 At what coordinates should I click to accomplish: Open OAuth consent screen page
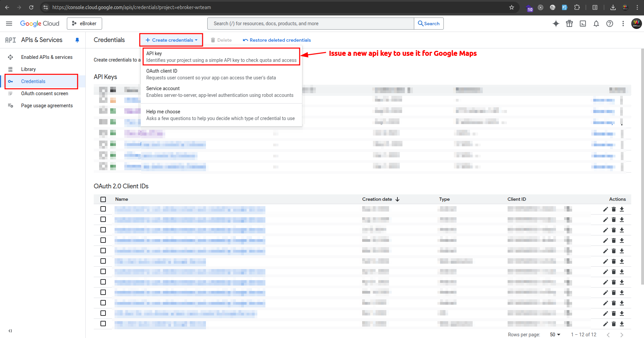pos(44,93)
